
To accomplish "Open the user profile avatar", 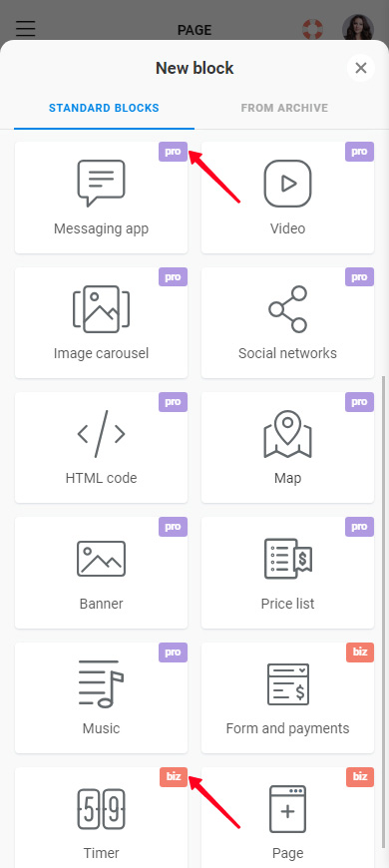I will tap(358, 28).
